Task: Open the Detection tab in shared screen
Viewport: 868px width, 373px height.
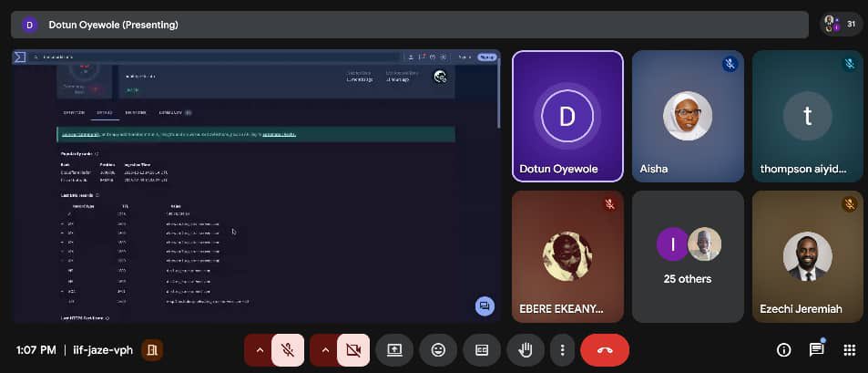Action: 74,112
